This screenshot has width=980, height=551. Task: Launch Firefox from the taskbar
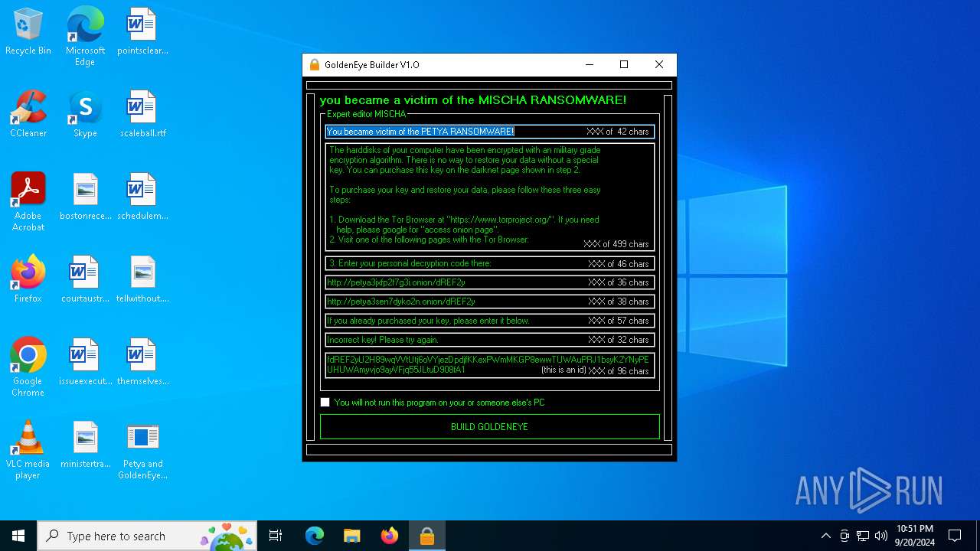pos(390,536)
